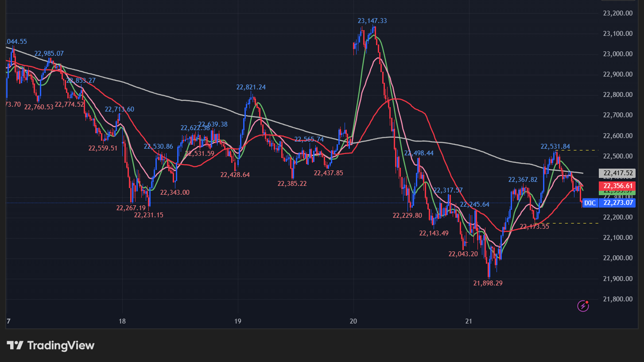Click the 22,985.07 pivot high label

click(x=49, y=54)
